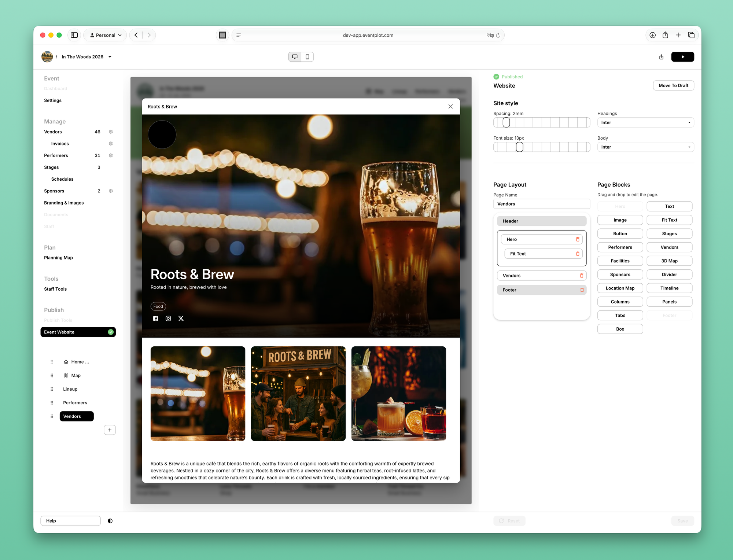Remove the Vendors block from layout
This screenshot has height=560, width=733.
click(582, 276)
